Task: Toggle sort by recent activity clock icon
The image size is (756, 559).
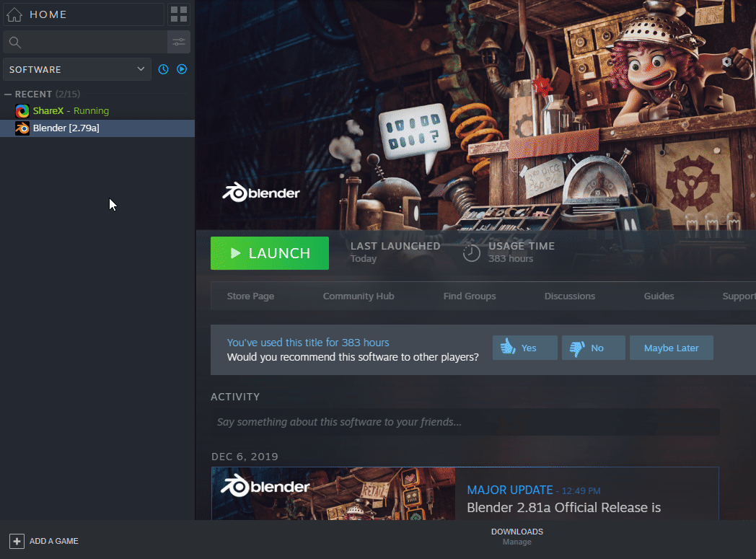Action: pyautogui.click(x=164, y=69)
